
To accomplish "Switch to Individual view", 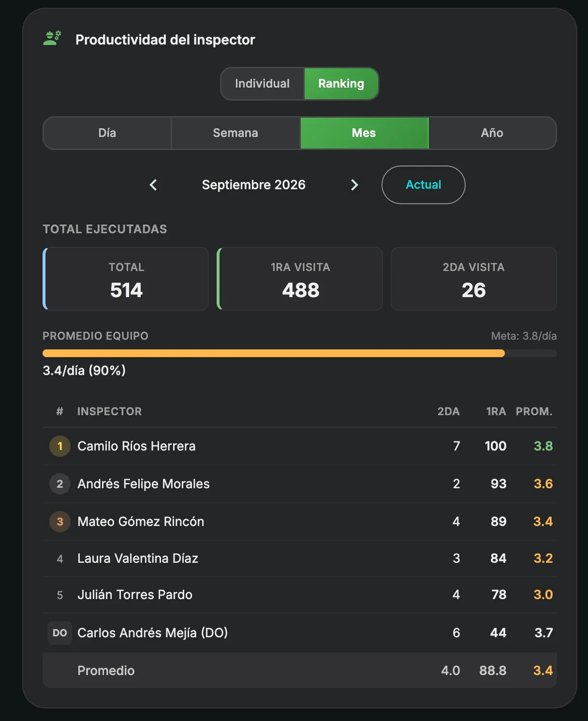I will (263, 84).
